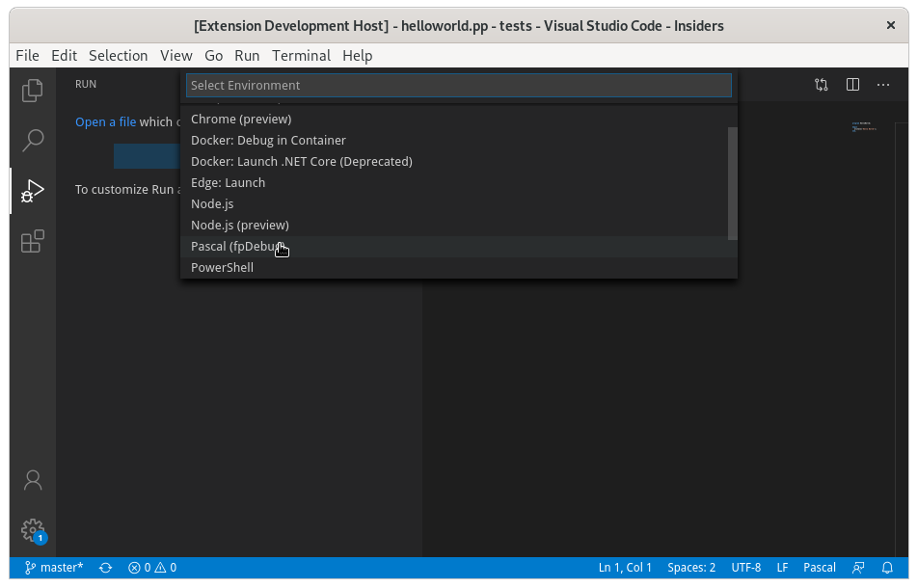918x588 pixels.
Task: Synchronize changes via the sync icon
Action: click(105, 568)
